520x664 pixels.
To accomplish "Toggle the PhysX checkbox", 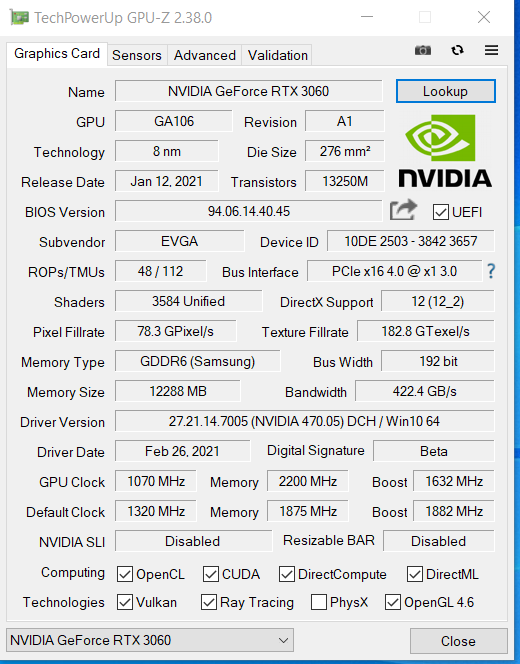I will pos(318,602).
